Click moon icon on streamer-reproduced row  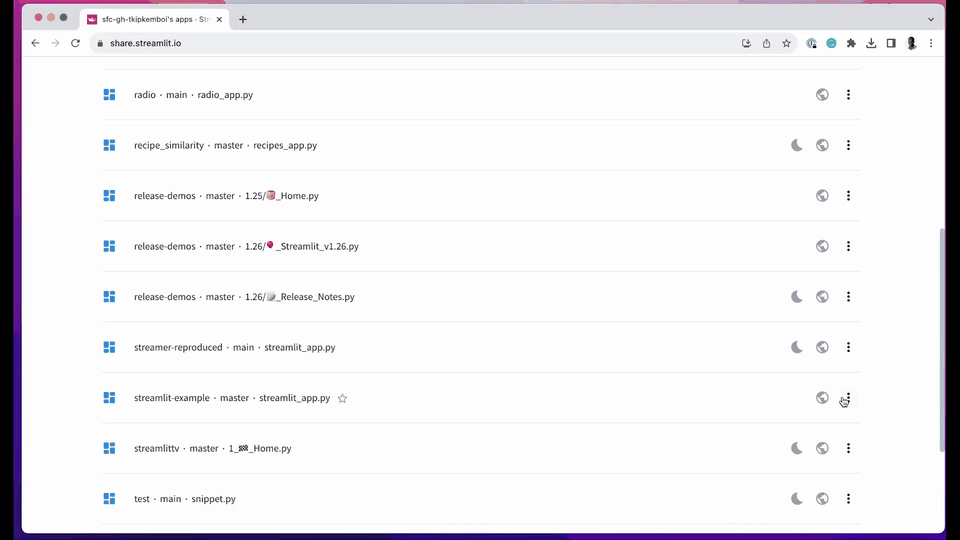click(797, 347)
